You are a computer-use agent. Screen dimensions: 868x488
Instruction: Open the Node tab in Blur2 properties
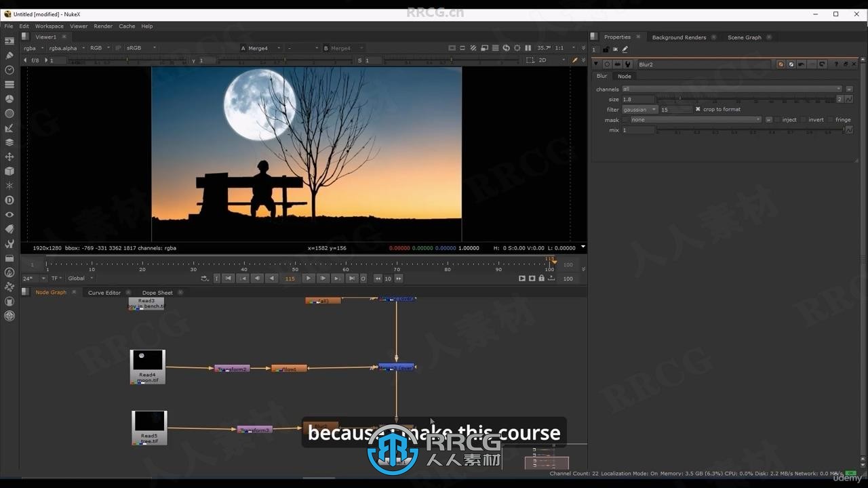[x=624, y=76]
